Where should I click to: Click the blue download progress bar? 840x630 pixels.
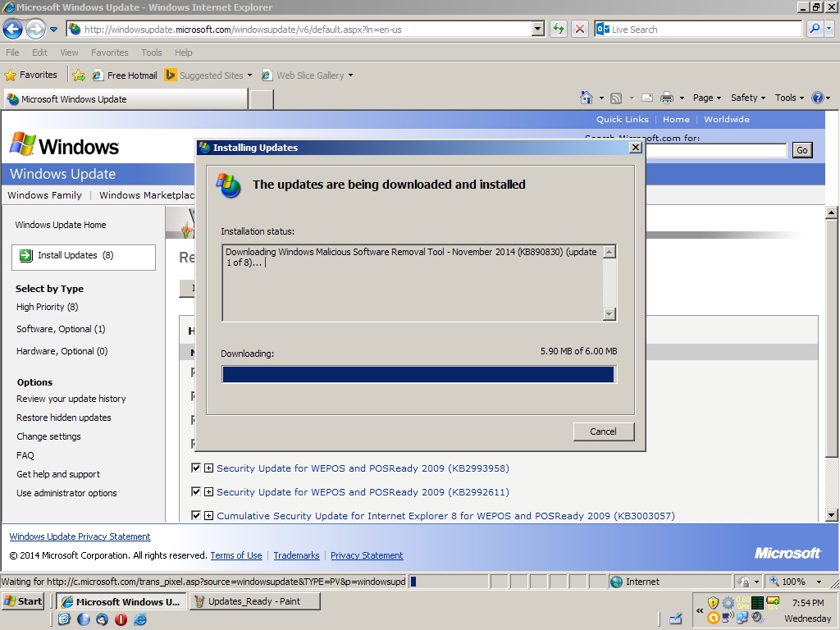(x=418, y=374)
